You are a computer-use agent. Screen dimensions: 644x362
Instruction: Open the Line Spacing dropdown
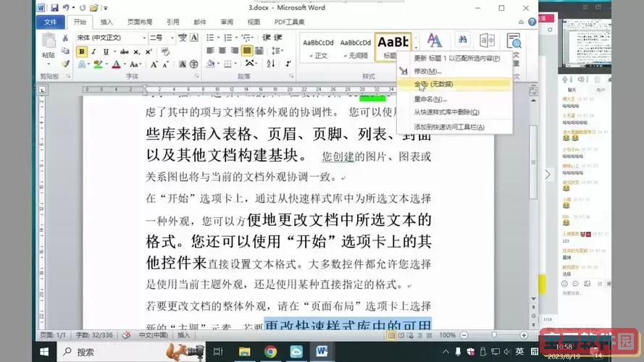pos(277,51)
